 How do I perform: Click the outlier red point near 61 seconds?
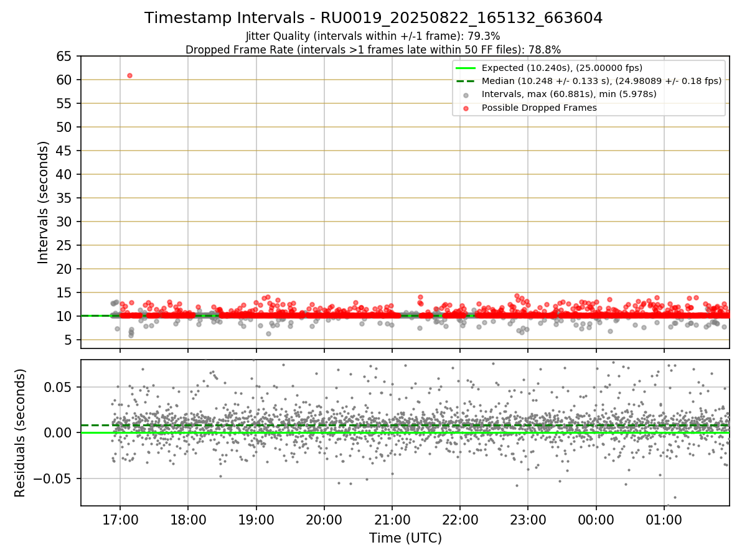[x=129, y=75]
